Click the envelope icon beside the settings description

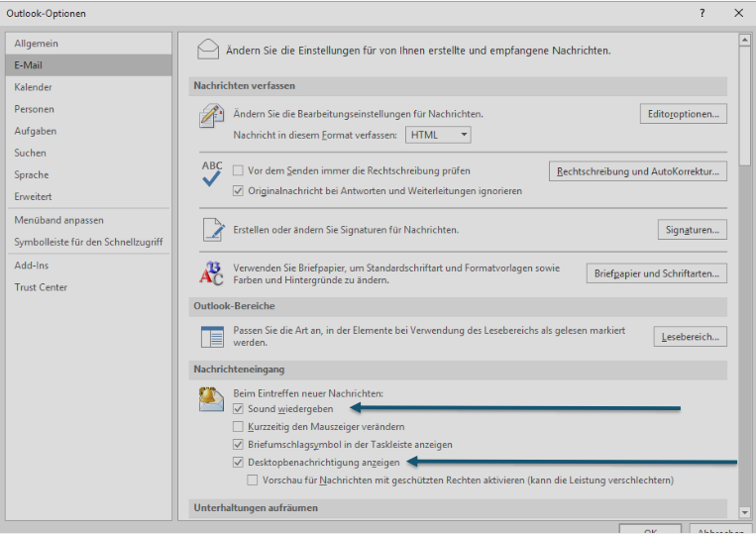208,50
